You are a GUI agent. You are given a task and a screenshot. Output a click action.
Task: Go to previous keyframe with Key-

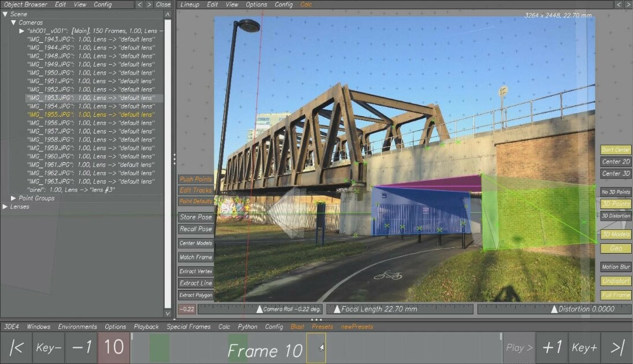pos(49,347)
